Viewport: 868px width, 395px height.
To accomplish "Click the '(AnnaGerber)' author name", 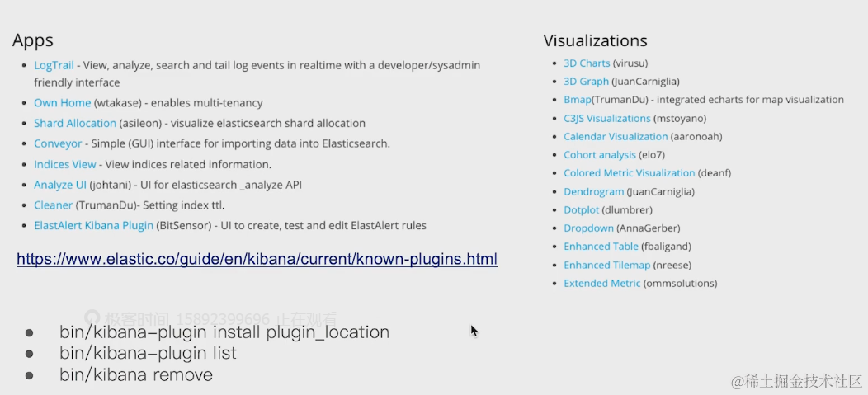I will click(649, 228).
